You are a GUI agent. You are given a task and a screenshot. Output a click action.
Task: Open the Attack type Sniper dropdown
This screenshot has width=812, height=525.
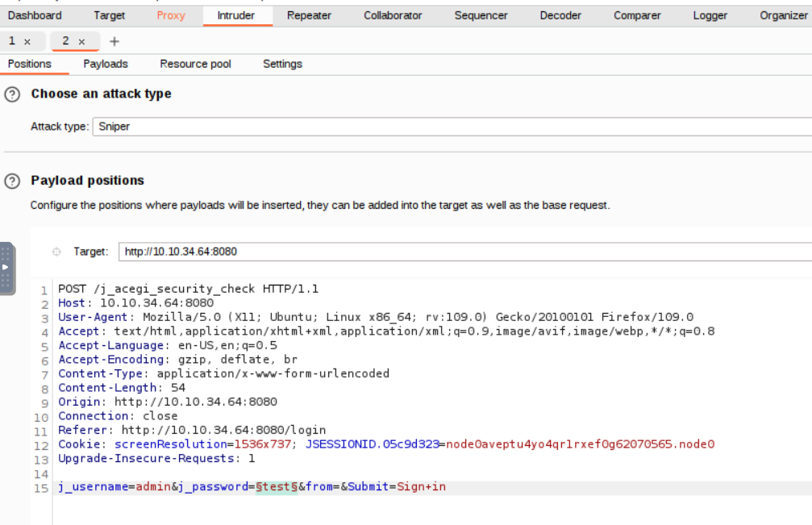[x=452, y=127]
